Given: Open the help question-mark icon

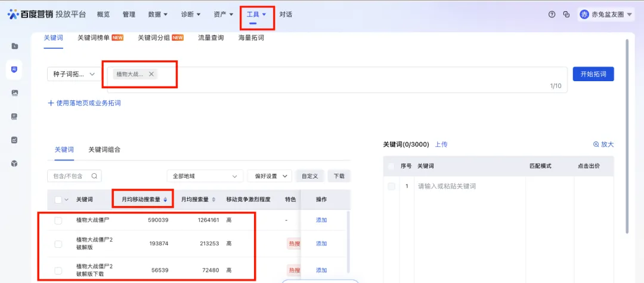Looking at the screenshot, I should (x=552, y=14).
